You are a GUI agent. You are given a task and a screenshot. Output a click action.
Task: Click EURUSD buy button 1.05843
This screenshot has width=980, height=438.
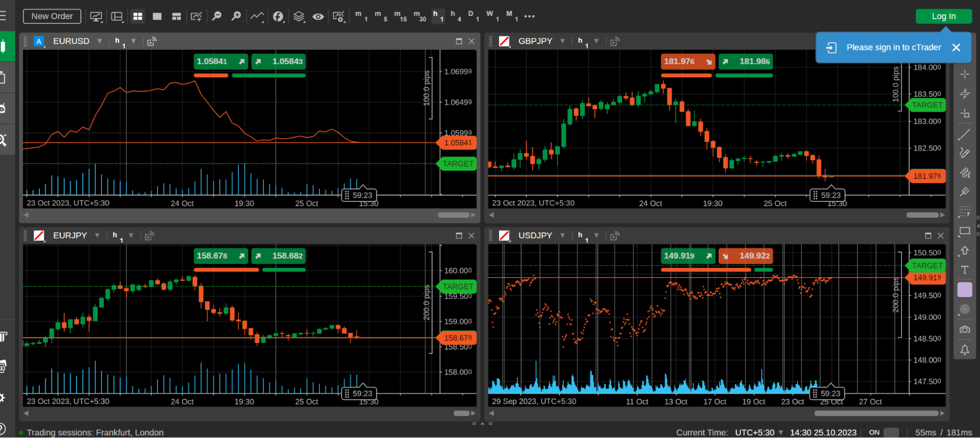click(x=278, y=61)
